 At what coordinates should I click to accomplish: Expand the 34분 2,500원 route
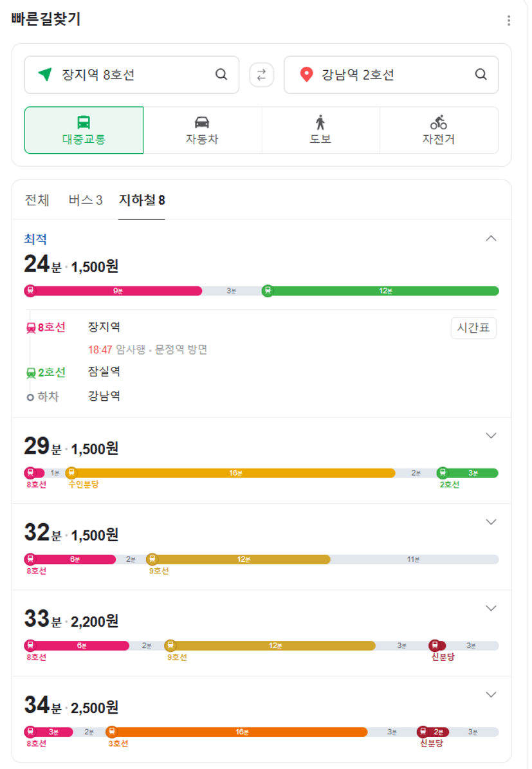(x=491, y=694)
